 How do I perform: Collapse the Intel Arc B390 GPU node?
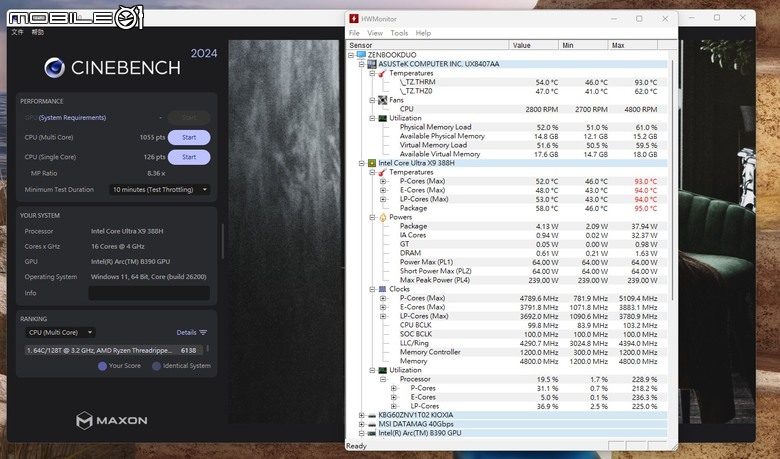(362, 433)
